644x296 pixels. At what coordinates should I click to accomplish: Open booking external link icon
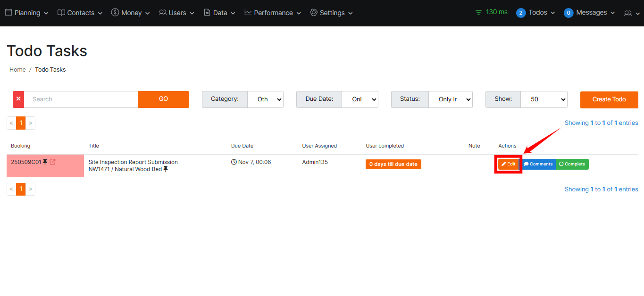[53, 162]
